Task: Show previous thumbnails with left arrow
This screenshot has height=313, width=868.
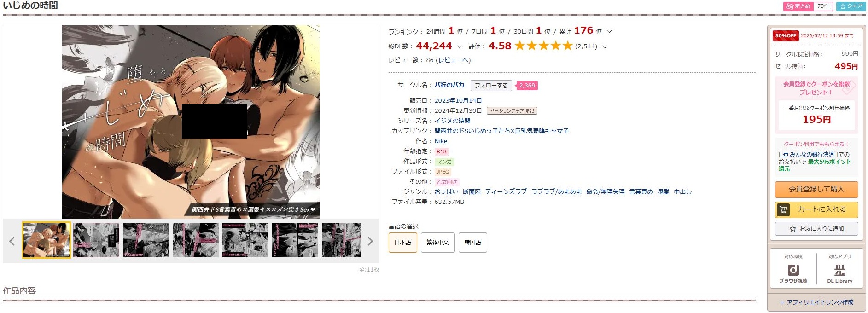Action: [x=12, y=241]
